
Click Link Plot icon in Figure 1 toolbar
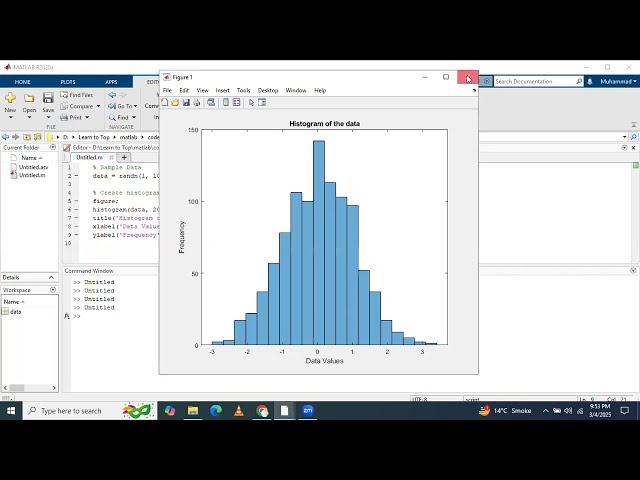pyautogui.click(x=211, y=102)
